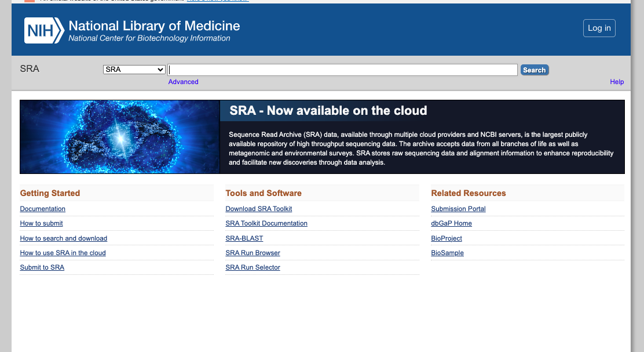Viewport: 644px width, 352px height.
Task: Visit the Submission Portal
Action: point(459,209)
